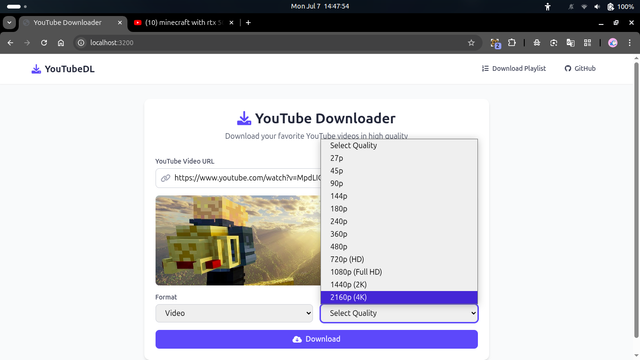Viewport: 640px width, 360px height.
Task: Select 27p quality option
Action: (399, 158)
